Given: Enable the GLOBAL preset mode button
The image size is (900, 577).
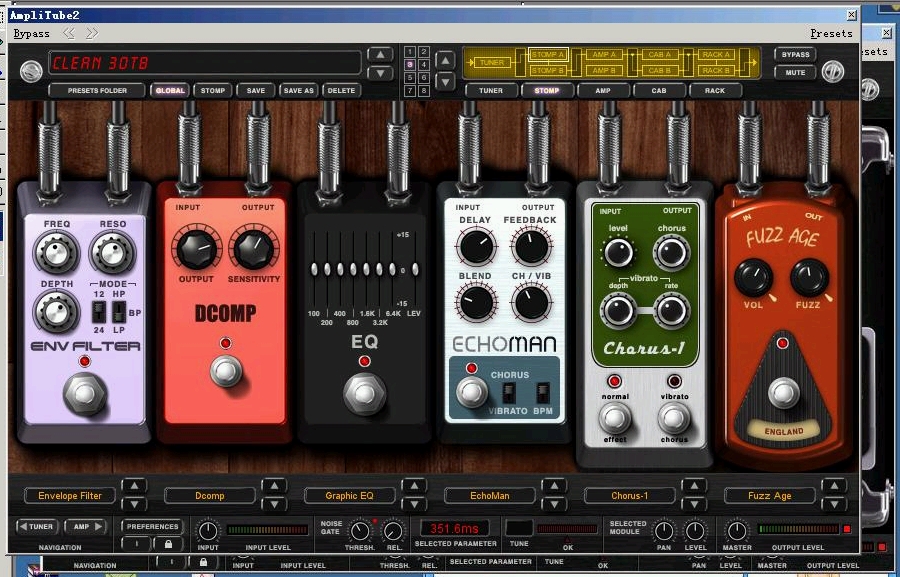Looking at the screenshot, I should pyautogui.click(x=170, y=91).
